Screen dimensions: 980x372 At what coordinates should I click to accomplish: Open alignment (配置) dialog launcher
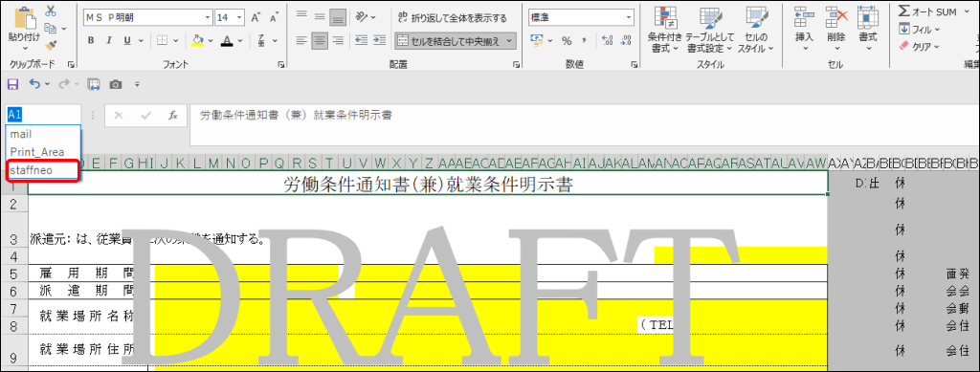(x=516, y=64)
